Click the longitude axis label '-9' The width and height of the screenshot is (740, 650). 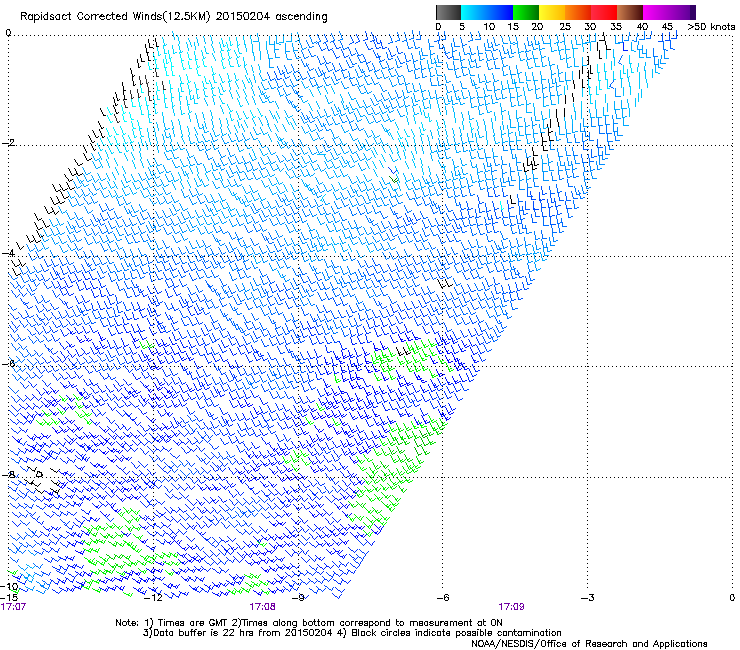pyautogui.click(x=298, y=597)
